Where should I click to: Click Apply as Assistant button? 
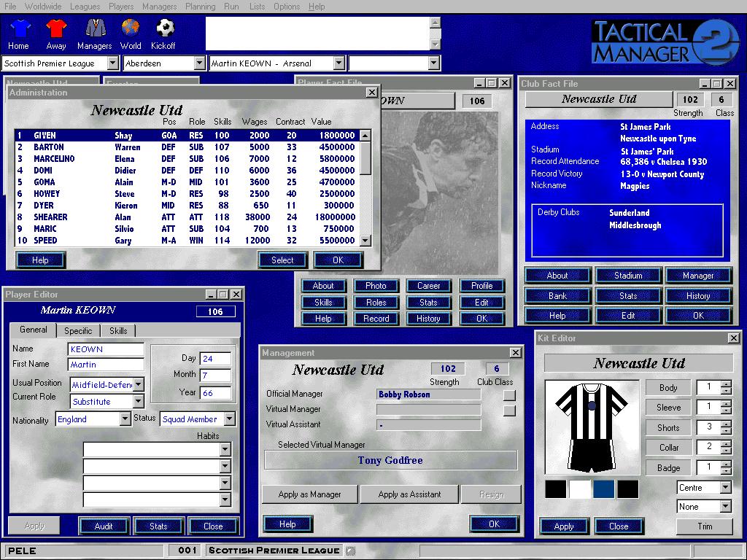(x=410, y=494)
